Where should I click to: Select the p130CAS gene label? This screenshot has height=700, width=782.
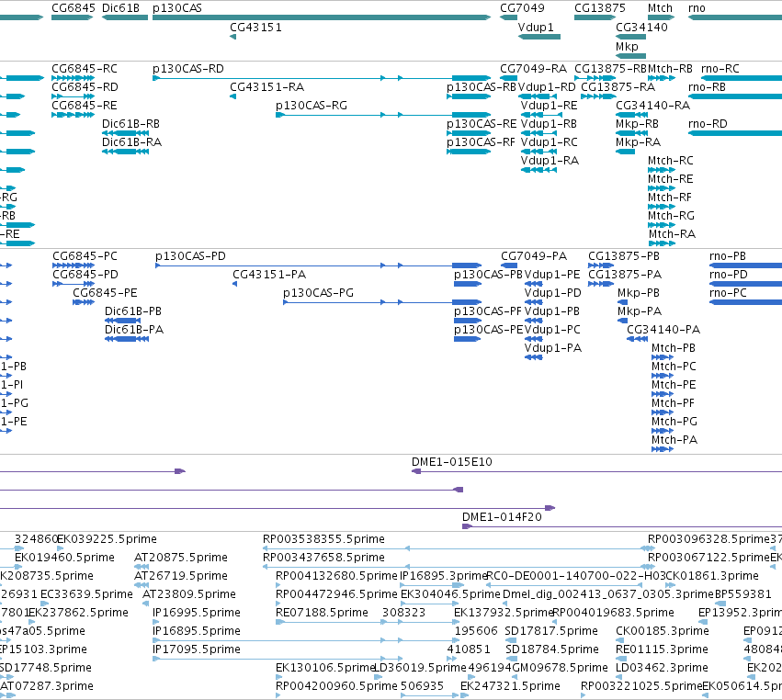click(177, 8)
